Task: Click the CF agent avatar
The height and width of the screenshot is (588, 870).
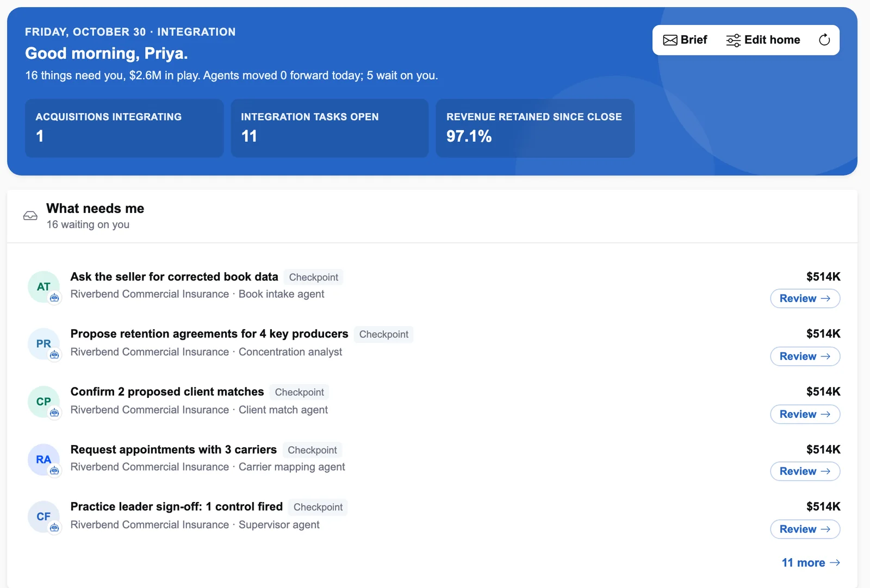Action: click(43, 516)
